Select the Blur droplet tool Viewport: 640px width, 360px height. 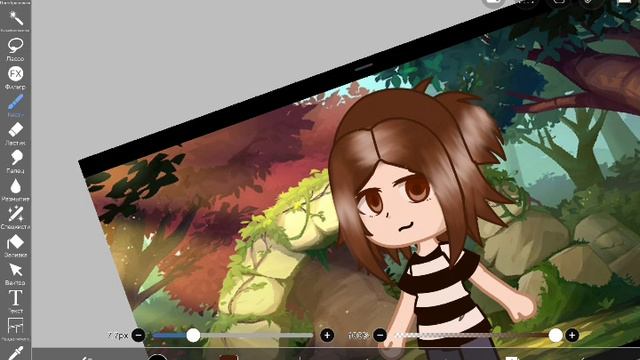pyautogui.click(x=16, y=187)
